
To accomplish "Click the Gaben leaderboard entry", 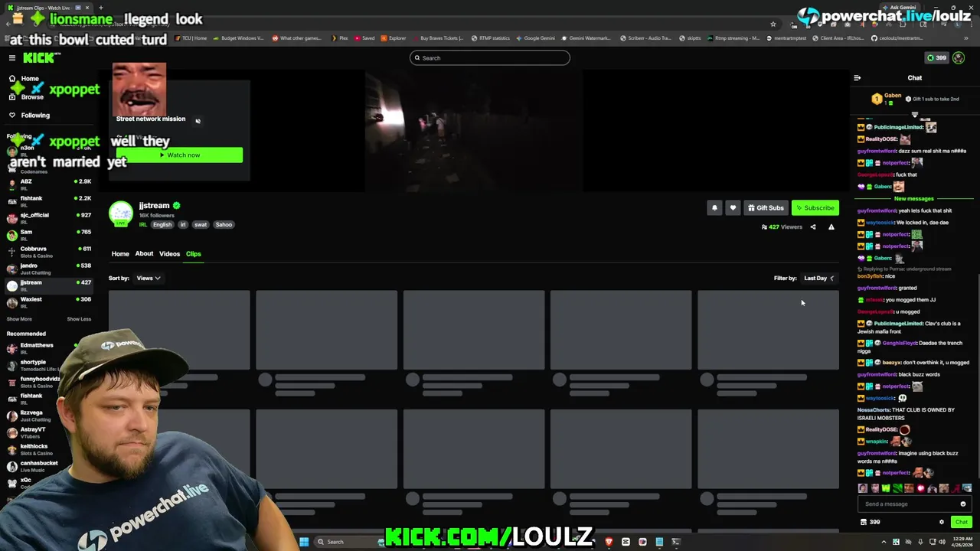I will pyautogui.click(x=888, y=99).
